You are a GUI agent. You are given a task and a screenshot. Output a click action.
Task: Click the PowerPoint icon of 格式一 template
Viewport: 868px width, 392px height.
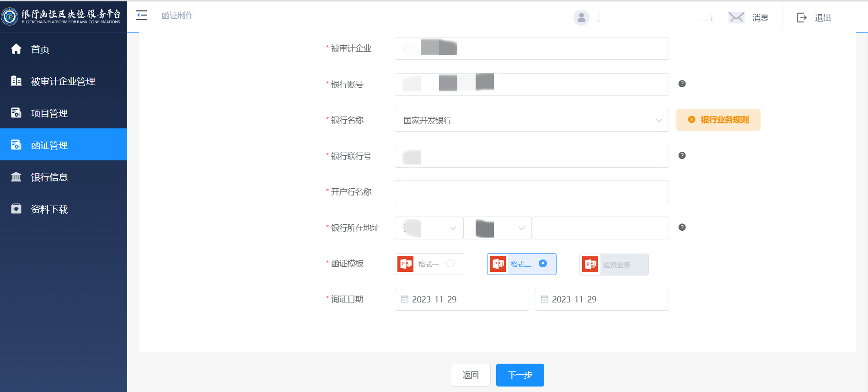(x=406, y=264)
